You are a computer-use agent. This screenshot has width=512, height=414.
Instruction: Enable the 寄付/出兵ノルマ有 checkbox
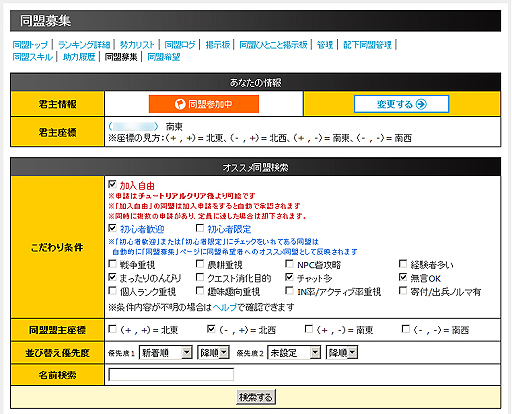click(403, 291)
